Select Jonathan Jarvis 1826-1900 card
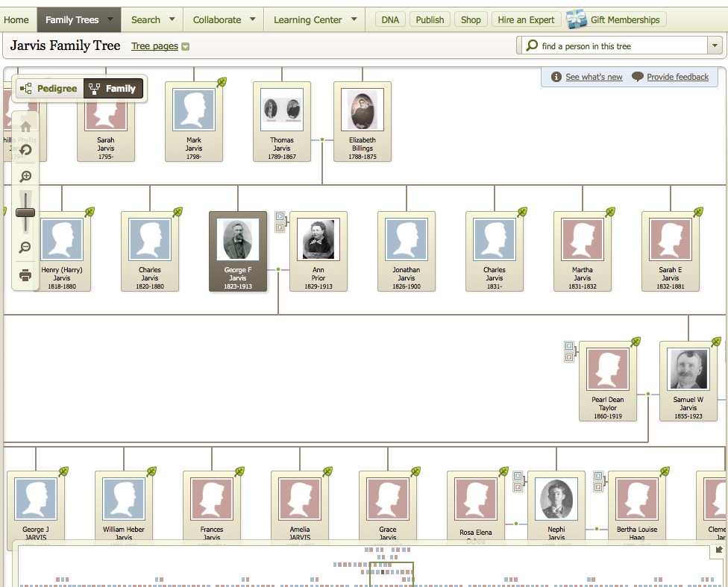 pyautogui.click(x=407, y=251)
